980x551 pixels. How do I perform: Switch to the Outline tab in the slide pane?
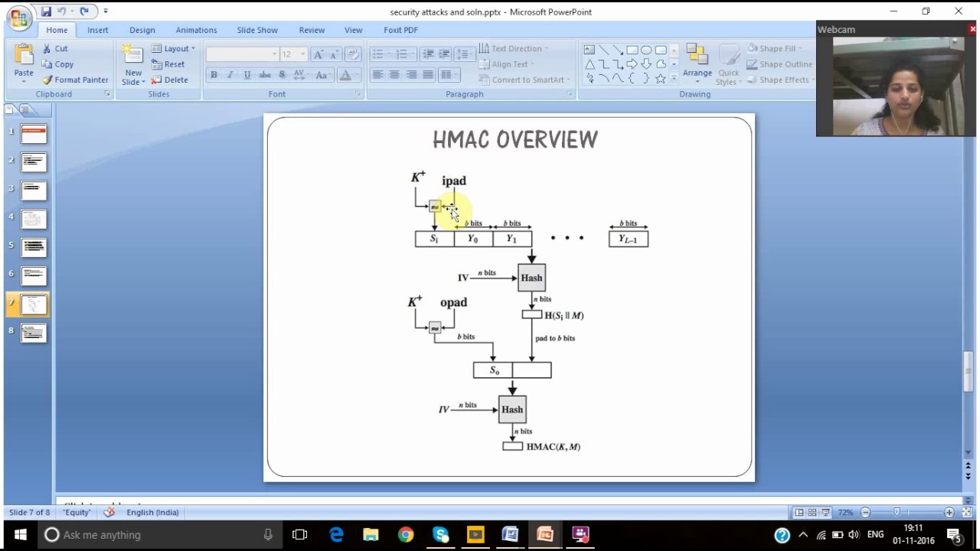point(25,110)
